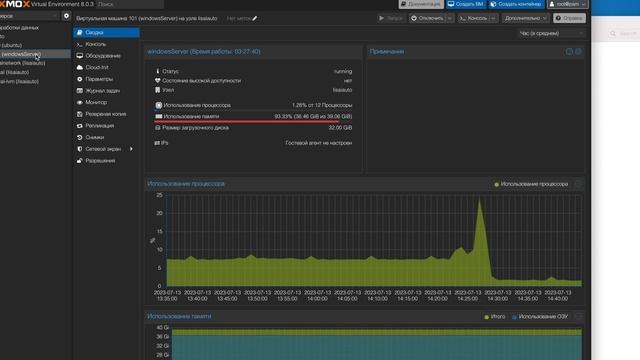Click the second icon in the Примечания panel header

(x=578, y=52)
